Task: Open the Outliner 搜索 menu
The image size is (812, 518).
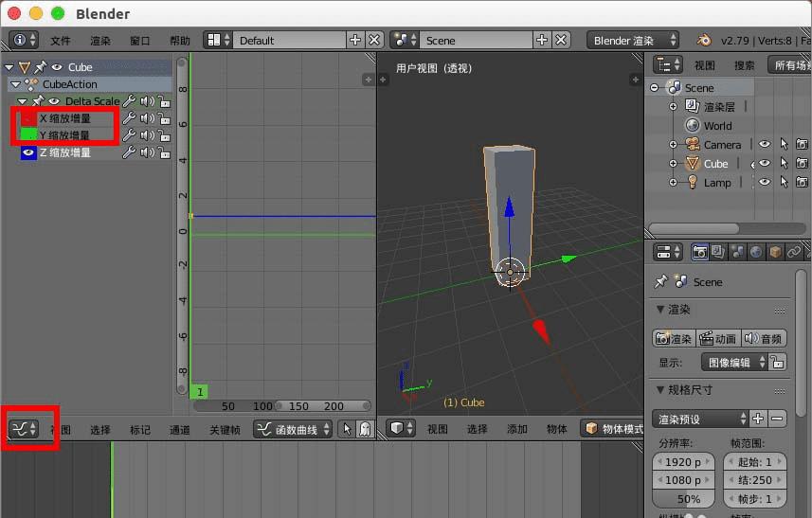Action: pos(744,65)
